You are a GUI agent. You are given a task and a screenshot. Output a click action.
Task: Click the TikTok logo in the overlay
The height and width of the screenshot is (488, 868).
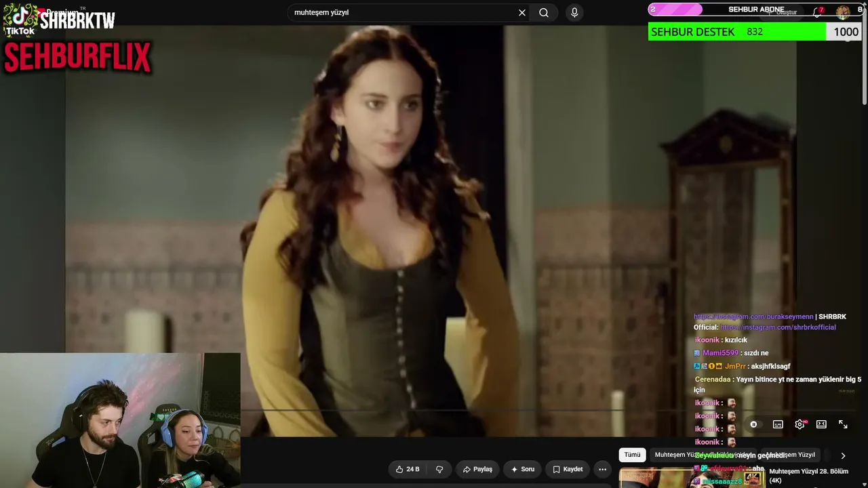coord(20,18)
